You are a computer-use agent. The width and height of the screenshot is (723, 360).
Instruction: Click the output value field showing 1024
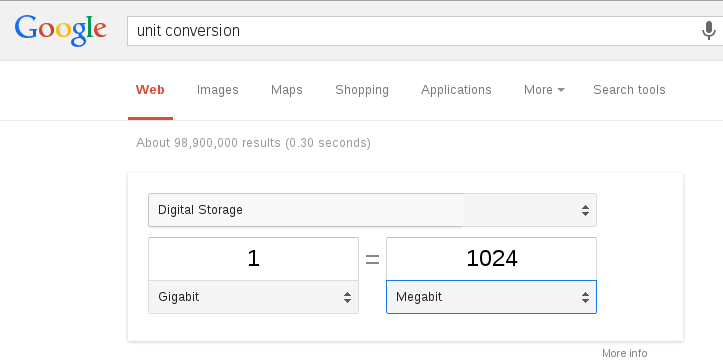(x=491, y=259)
